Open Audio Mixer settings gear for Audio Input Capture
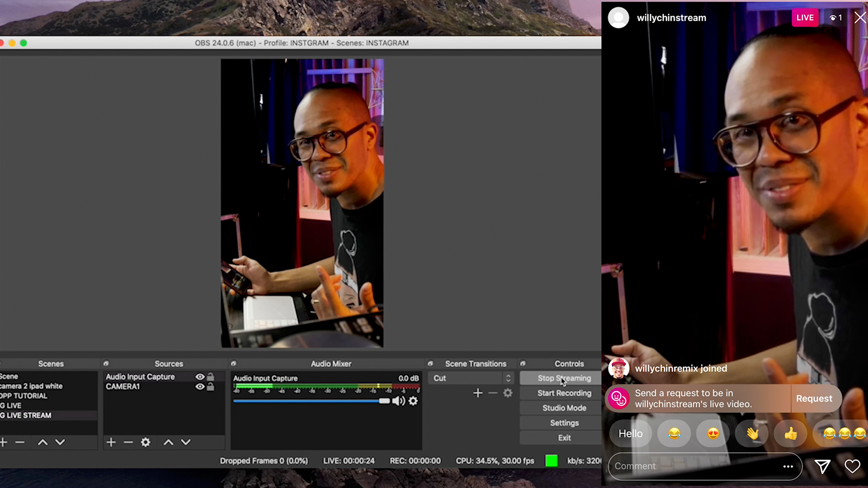 pos(413,401)
